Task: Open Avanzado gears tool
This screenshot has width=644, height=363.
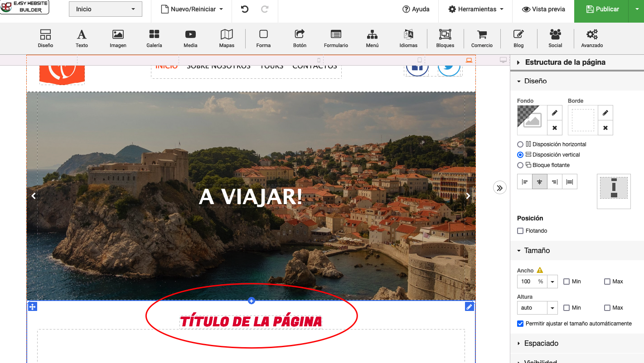Action: pyautogui.click(x=592, y=38)
